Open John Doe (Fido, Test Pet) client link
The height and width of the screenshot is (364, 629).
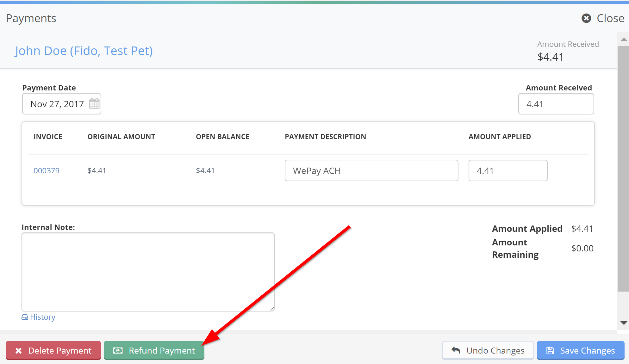point(84,51)
